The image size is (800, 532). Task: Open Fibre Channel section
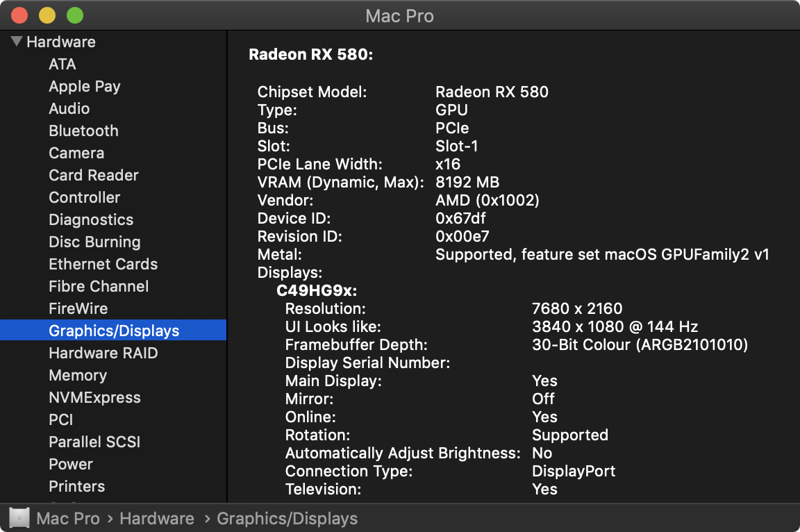pos(99,286)
